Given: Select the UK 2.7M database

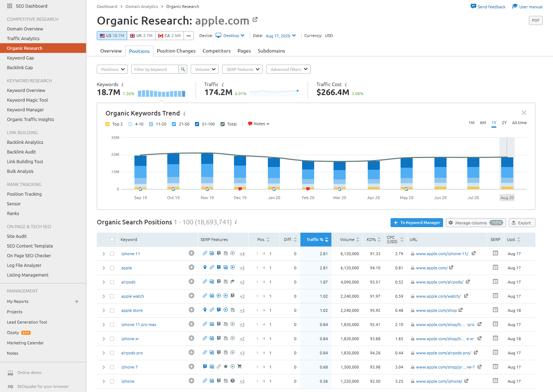Looking at the screenshot, I should 141,36.
